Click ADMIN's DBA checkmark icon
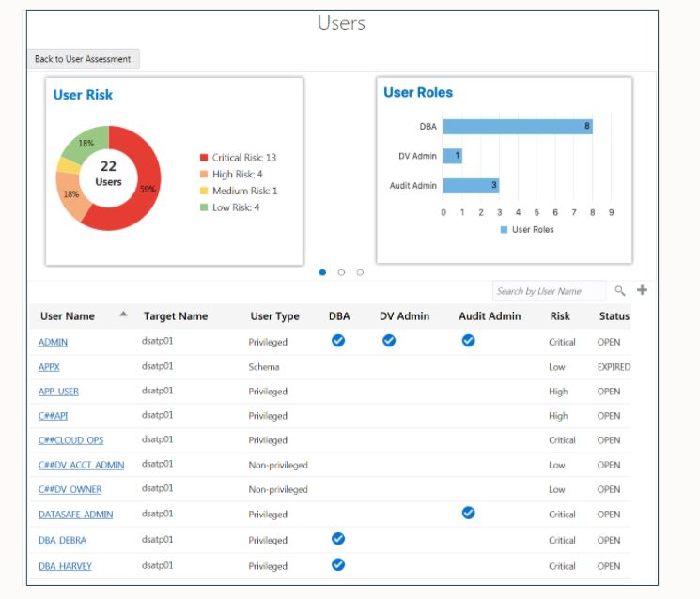Image resolution: width=700 pixels, height=599 pixels. click(x=338, y=341)
